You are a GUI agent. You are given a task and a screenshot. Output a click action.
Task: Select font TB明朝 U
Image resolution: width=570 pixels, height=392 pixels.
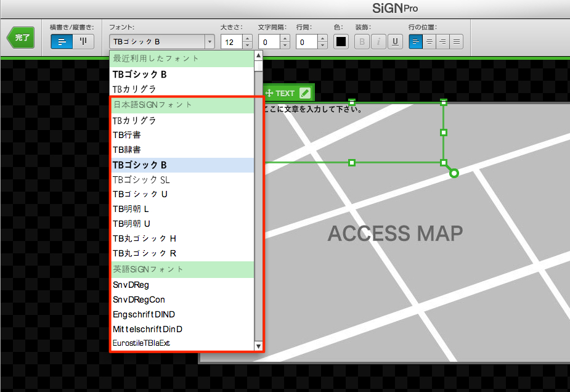(182, 224)
